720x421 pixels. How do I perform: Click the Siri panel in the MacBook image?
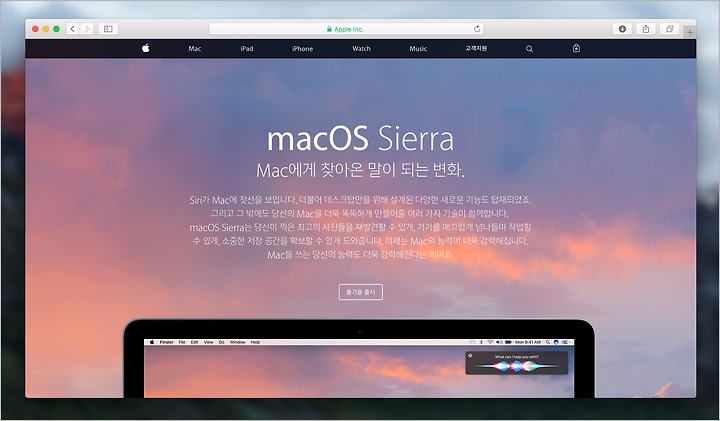[x=517, y=363]
